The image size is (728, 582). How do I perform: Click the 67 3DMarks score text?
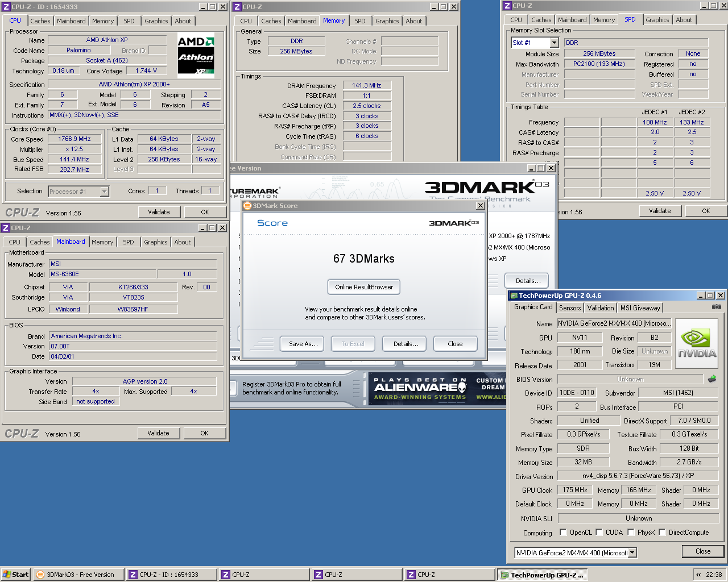click(x=364, y=259)
